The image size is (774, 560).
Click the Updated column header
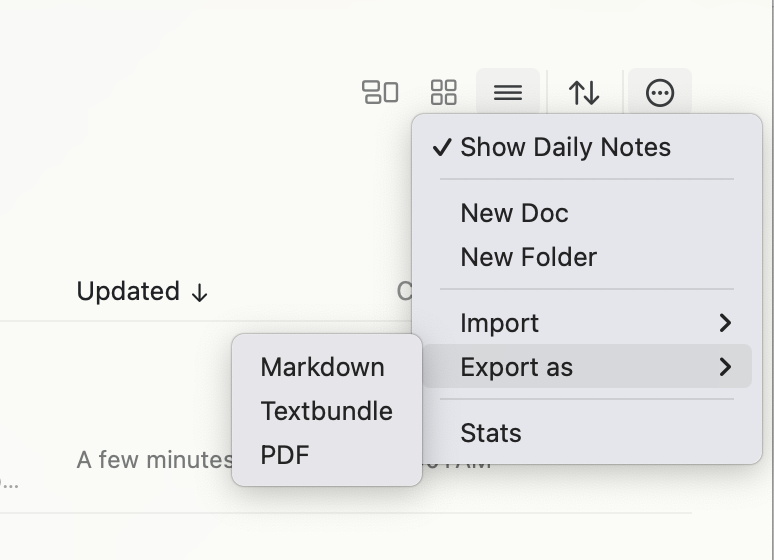tap(128, 291)
